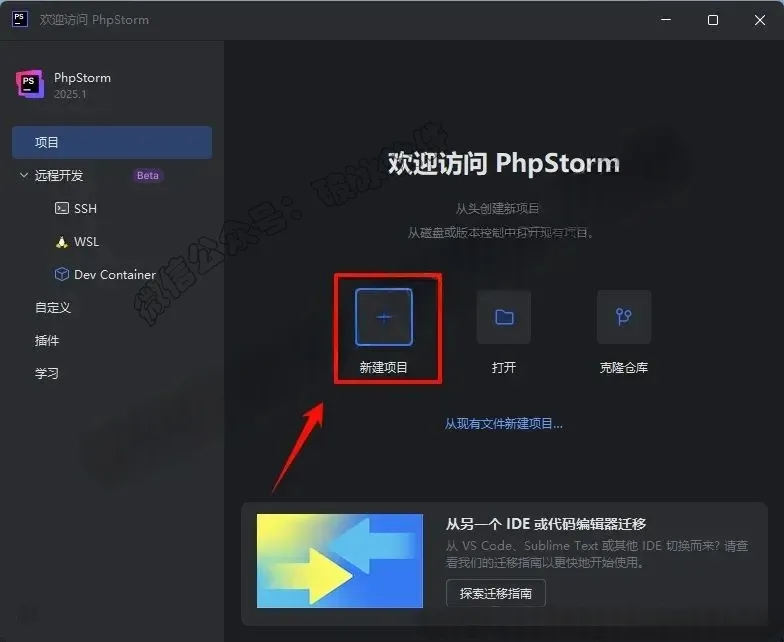Screen dimensions: 784x642
Task: Collapse the 远程开发 section chevron
Action: [24, 175]
